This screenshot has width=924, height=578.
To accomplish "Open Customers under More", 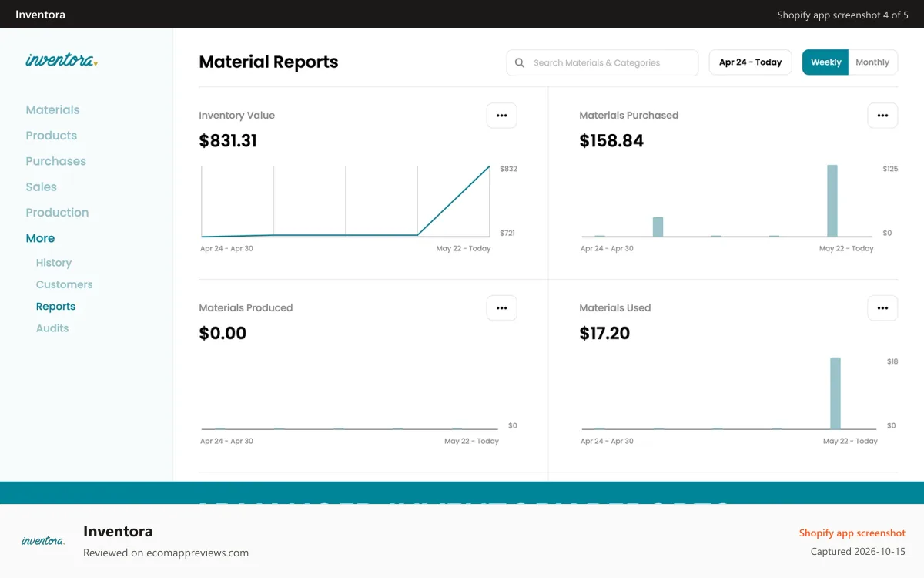I will click(64, 284).
